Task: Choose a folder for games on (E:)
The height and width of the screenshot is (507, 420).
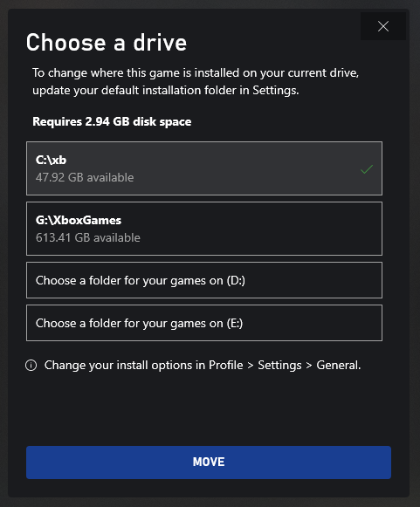Action: tap(204, 323)
